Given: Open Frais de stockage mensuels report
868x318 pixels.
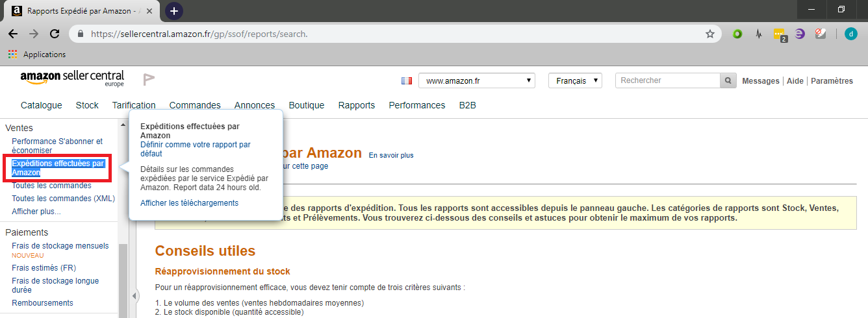Looking at the screenshot, I should tap(60, 246).
